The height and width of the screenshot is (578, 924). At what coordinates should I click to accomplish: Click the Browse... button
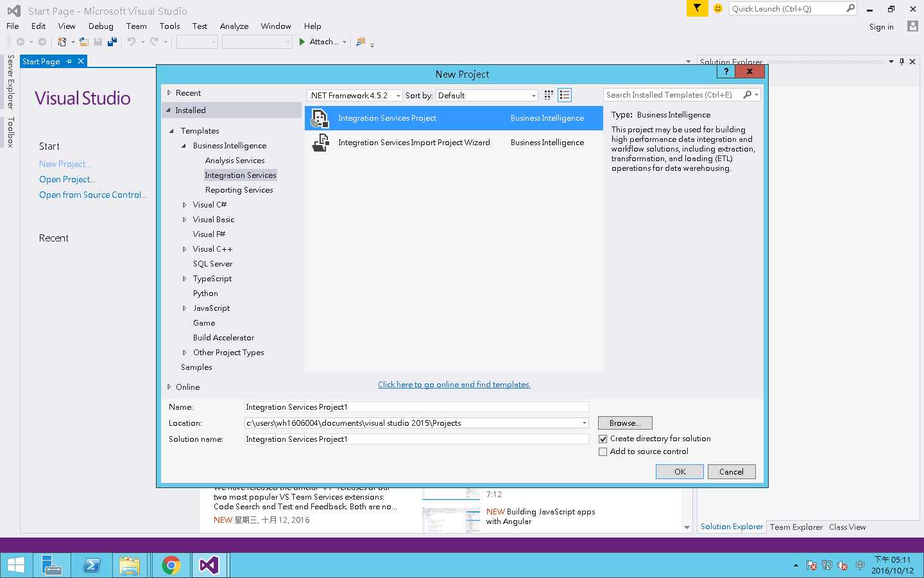click(x=625, y=423)
